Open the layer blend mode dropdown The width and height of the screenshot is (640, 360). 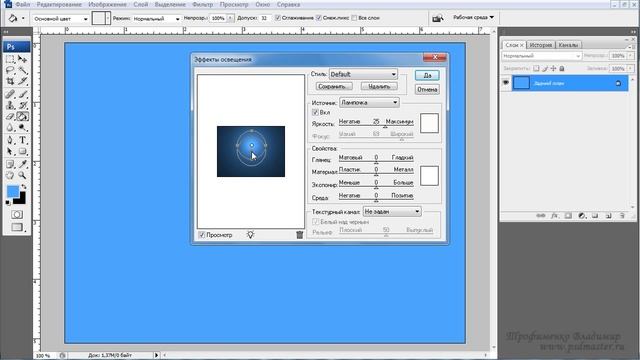(x=541, y=56)
